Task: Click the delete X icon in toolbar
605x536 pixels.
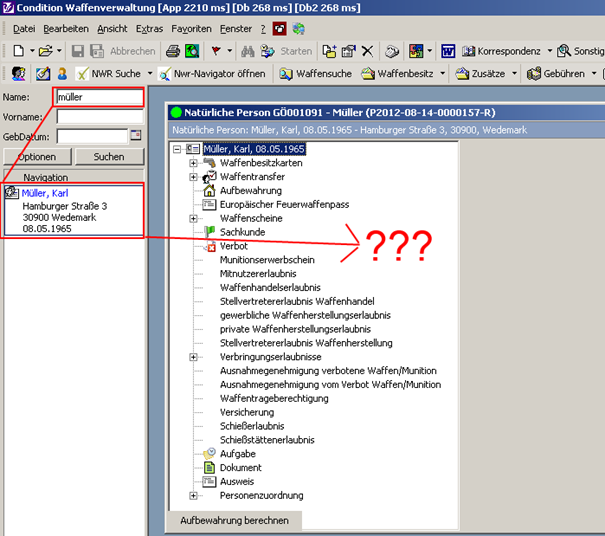Action: (367, 51)
